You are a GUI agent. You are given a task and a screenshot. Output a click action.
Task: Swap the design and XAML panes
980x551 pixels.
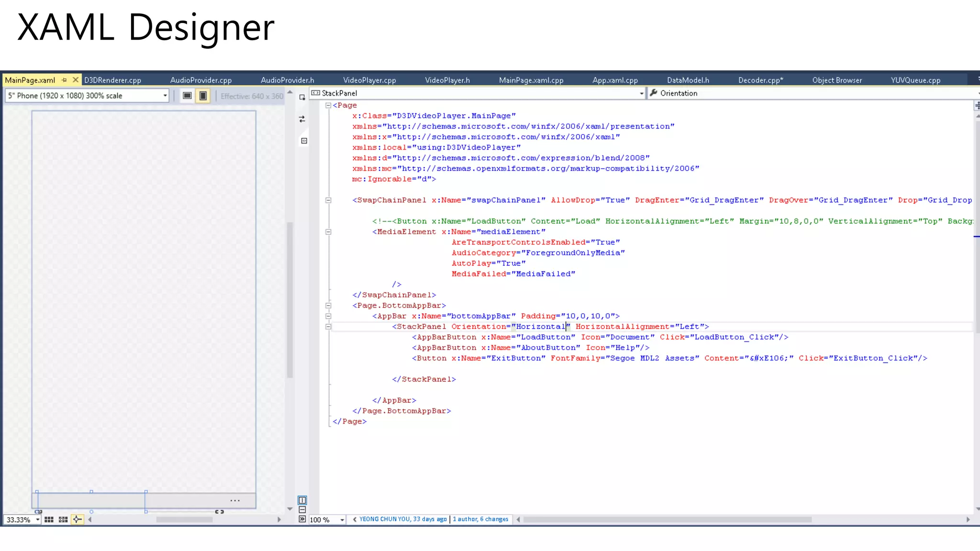[x=302, y=119]
